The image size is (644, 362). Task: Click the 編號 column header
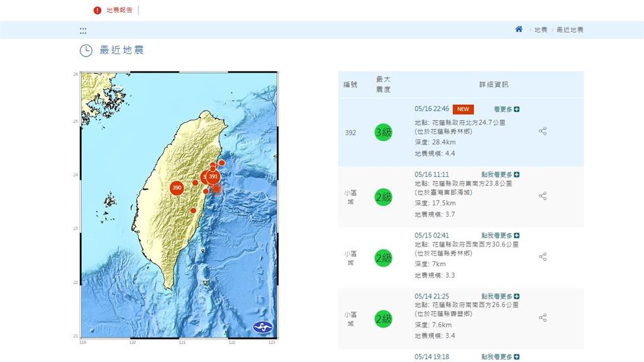[350, 85]
